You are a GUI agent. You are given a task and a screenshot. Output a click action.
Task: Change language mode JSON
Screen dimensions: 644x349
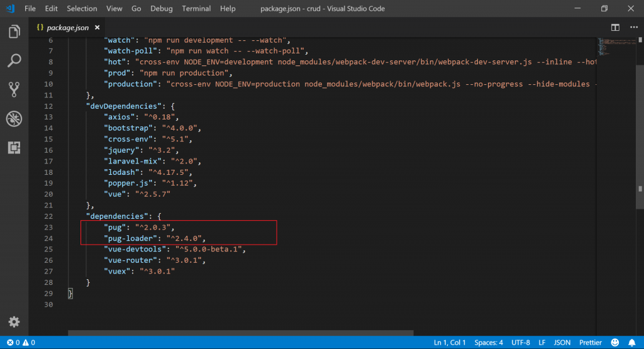pos(562,343)
